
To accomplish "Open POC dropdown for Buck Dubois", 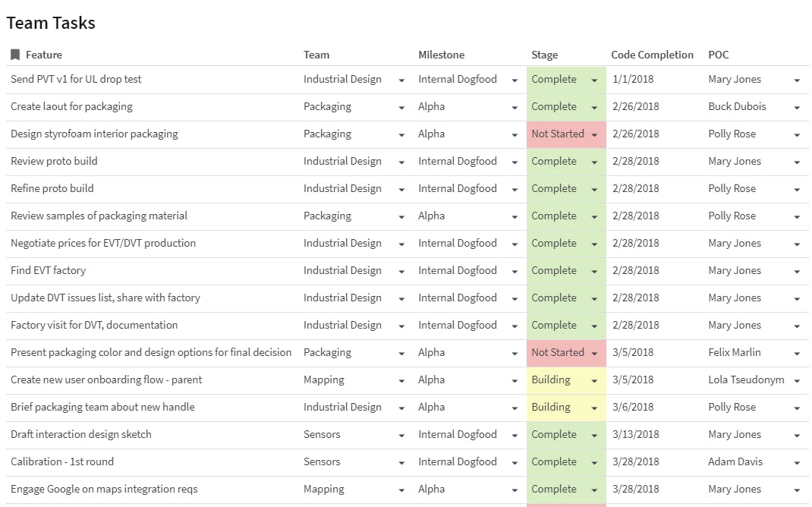I will click(x=797, y=107).
